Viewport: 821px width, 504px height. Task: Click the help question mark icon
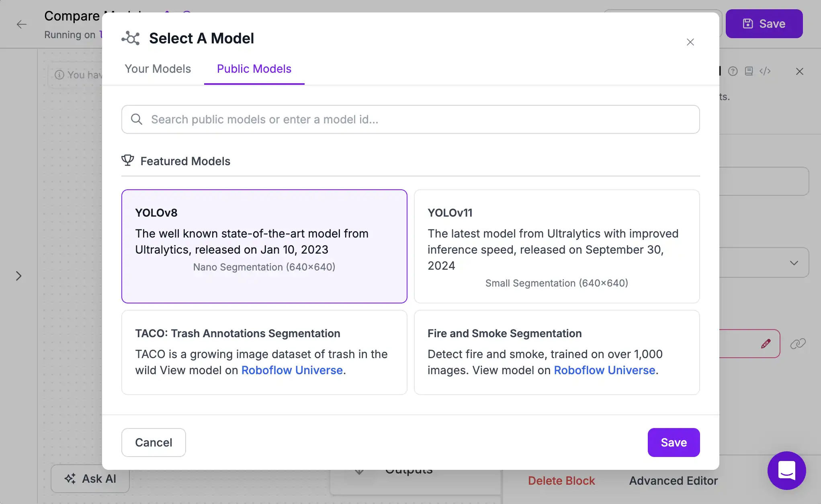coord(733,71)
